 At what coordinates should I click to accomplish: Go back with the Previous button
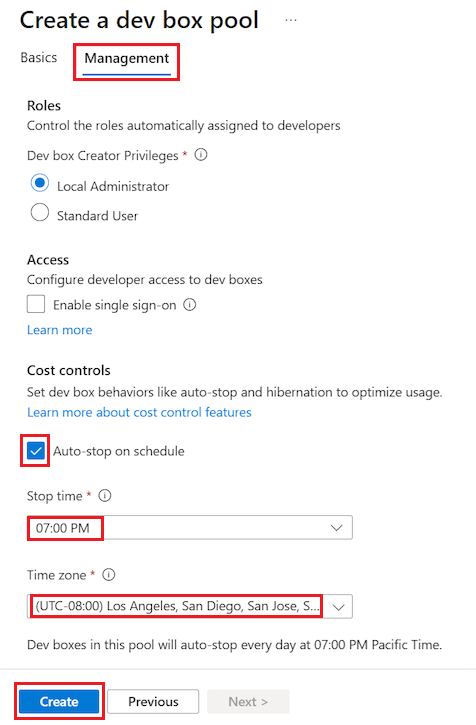[153, 701]
